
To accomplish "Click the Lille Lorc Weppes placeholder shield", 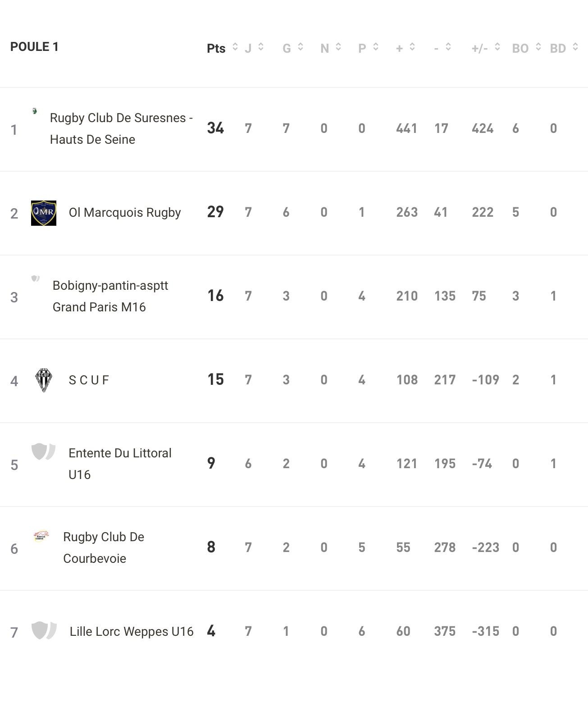I will [x=44, y=630].
